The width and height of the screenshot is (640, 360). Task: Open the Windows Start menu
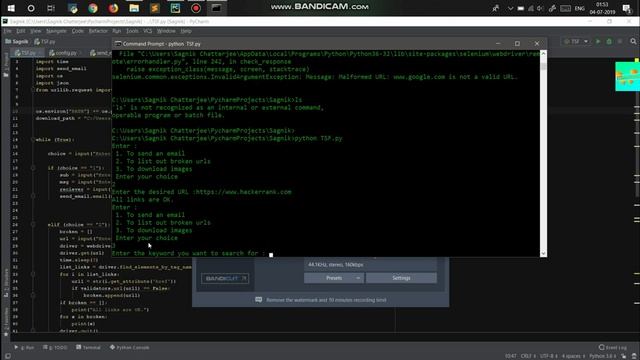11,8
